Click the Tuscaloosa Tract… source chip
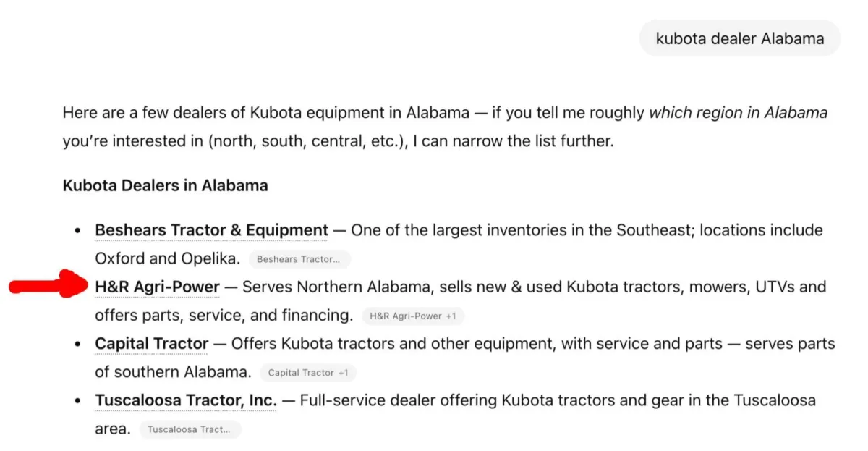The image size is (868, 451). pyautogui.click(x=190, y=429)
